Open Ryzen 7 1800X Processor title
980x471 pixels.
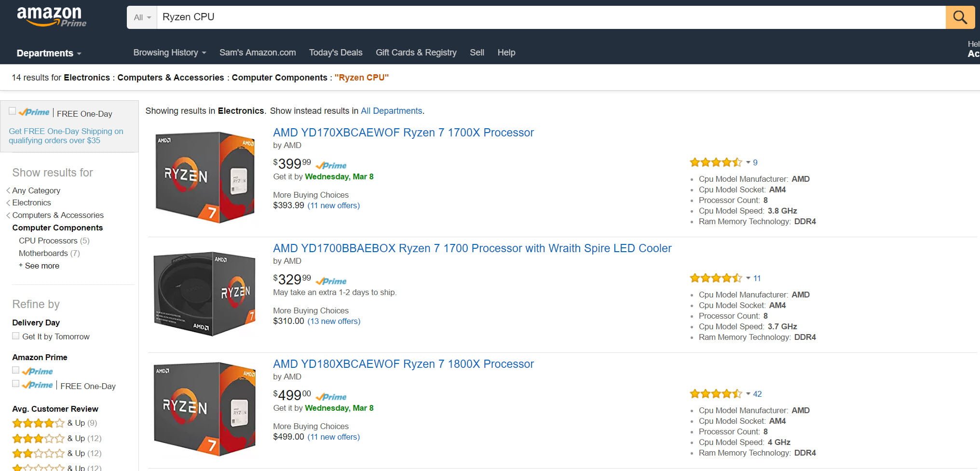click(403, 364)
